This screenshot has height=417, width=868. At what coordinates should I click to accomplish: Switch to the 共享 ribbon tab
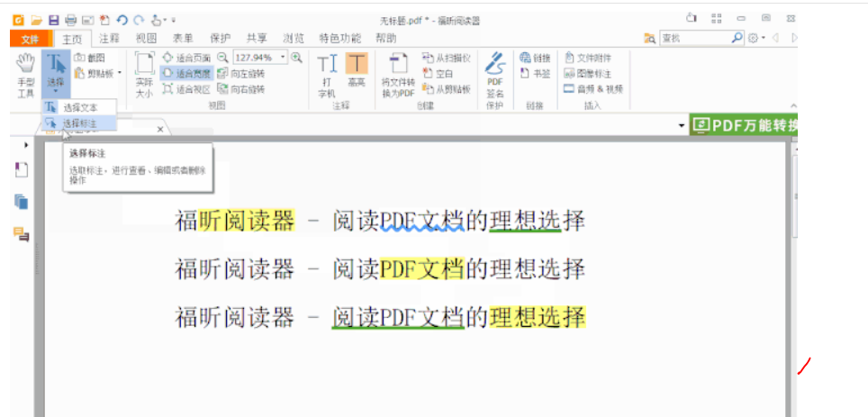[x=257, y=38]
